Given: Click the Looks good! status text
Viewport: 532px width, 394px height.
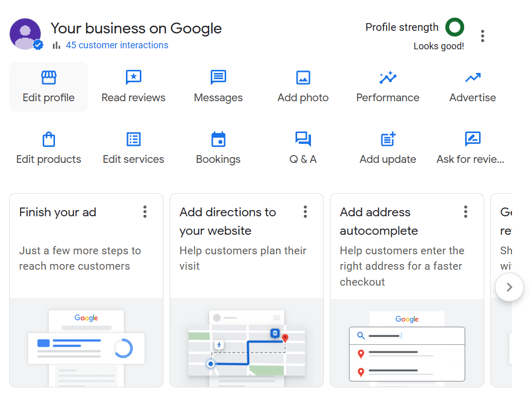Looking at the screenshot, I should point(438,46).
